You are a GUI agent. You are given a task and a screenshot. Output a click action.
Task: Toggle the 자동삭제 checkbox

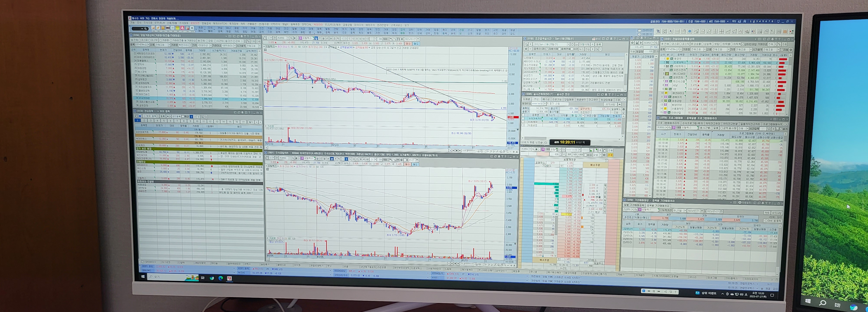547,49
